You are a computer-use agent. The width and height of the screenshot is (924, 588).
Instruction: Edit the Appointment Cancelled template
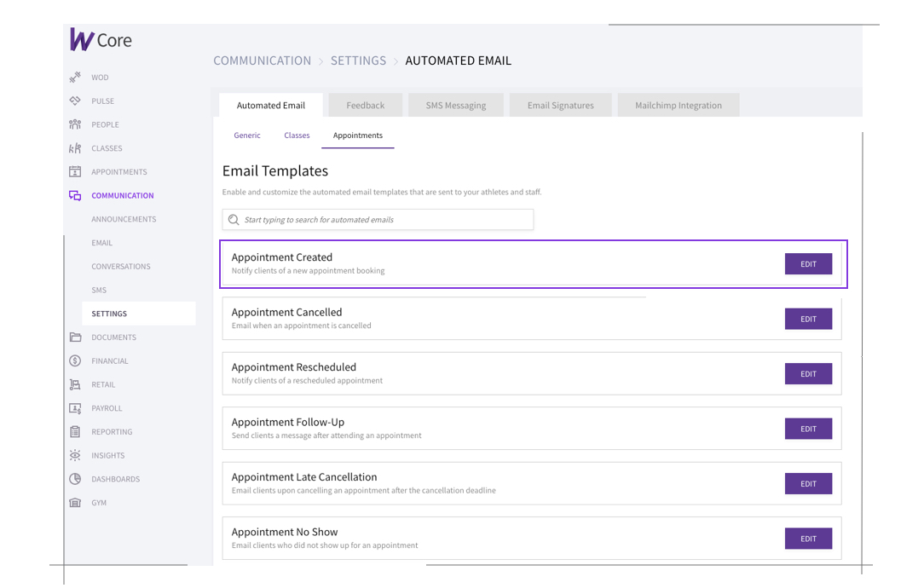tap(807, 319)
